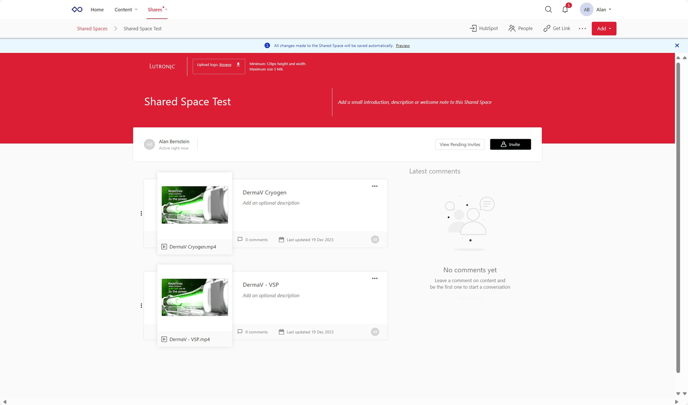
Task: Click the drag handle beside DermaV Cryogen
Action: pyautogui.click(x=141, y=213)
